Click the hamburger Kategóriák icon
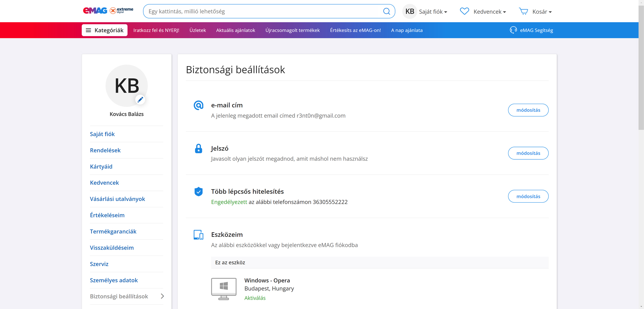Screen dimensions: 644x309 tap(89, 30)
